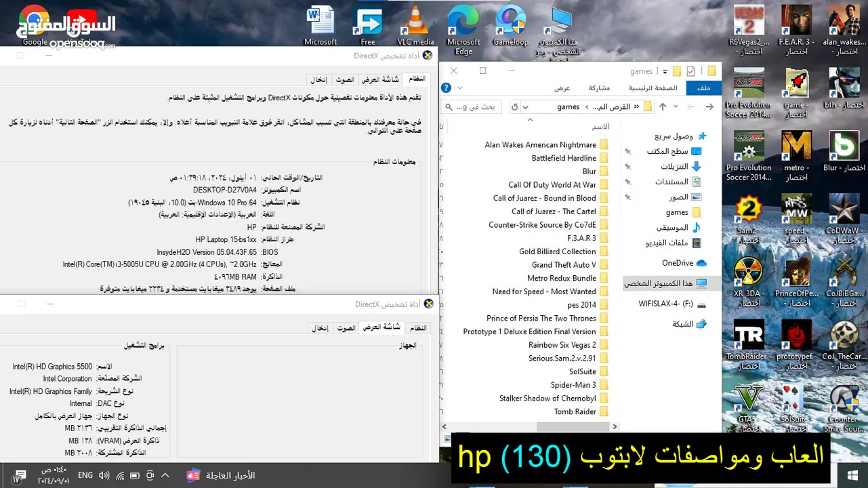This screenshot has width=868, height=488.
Task: Collapse the الاسم column sort chevron
Action: click(x=530, y=119)
